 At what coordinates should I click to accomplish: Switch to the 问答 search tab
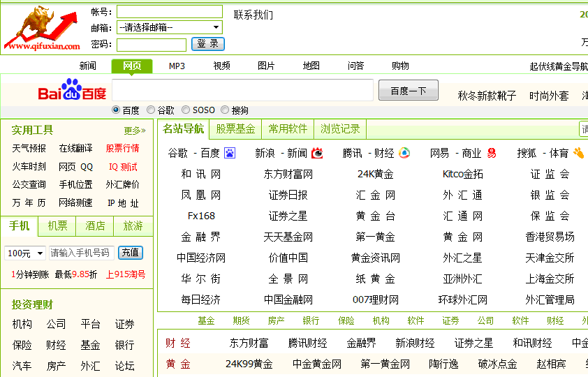(x=355, y=66)
